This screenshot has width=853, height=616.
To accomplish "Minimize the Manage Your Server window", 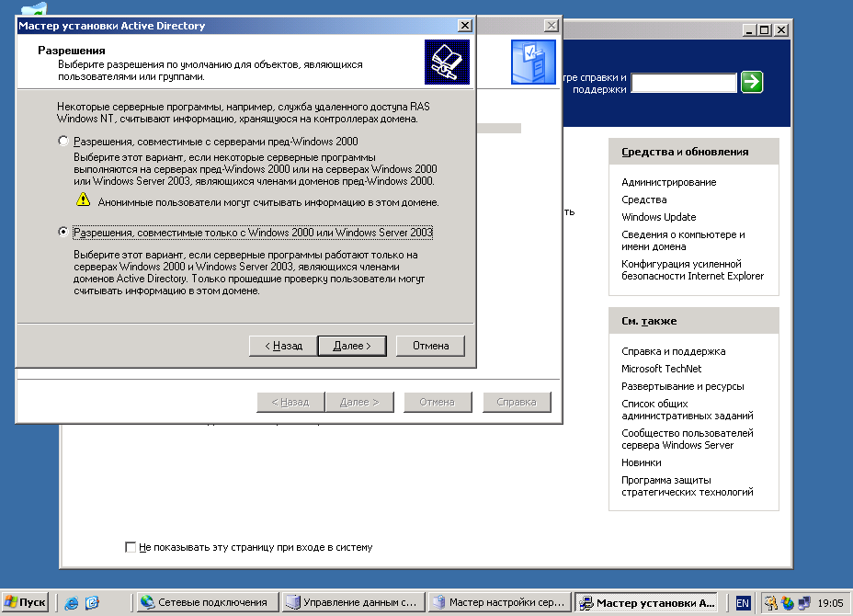I will pos(749,30).
